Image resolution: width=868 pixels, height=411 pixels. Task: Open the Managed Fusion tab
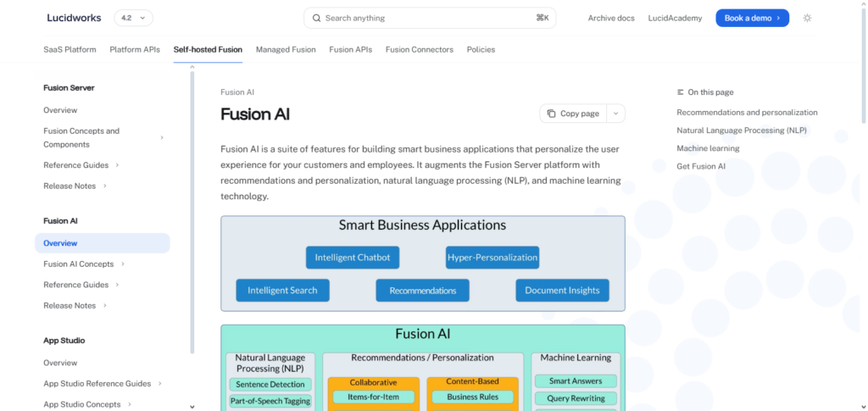(x=286, y=50)
